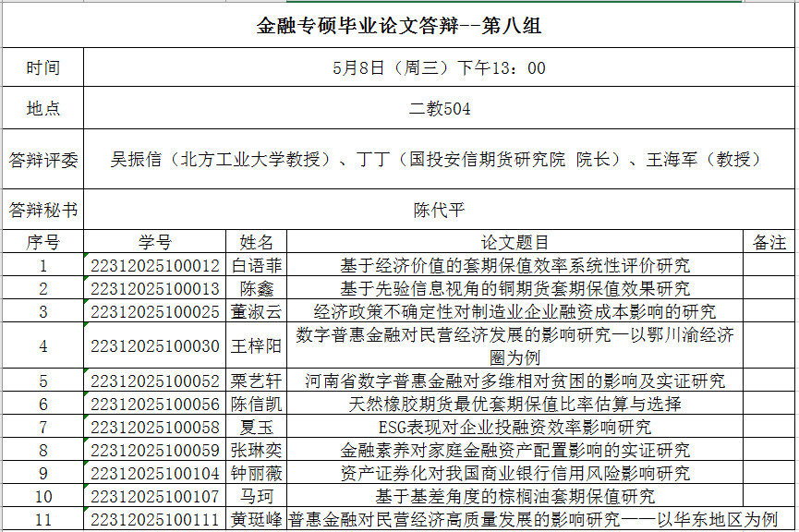Select the name cell 栗艺轩
The image size is (799, 532).
pyautogui.click(x=256, y=381)
